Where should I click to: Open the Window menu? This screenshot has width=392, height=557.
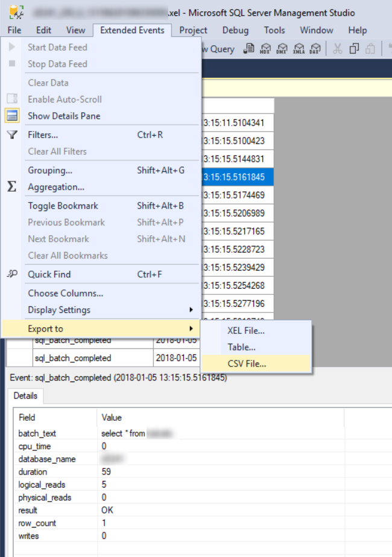tap(316, 30)
